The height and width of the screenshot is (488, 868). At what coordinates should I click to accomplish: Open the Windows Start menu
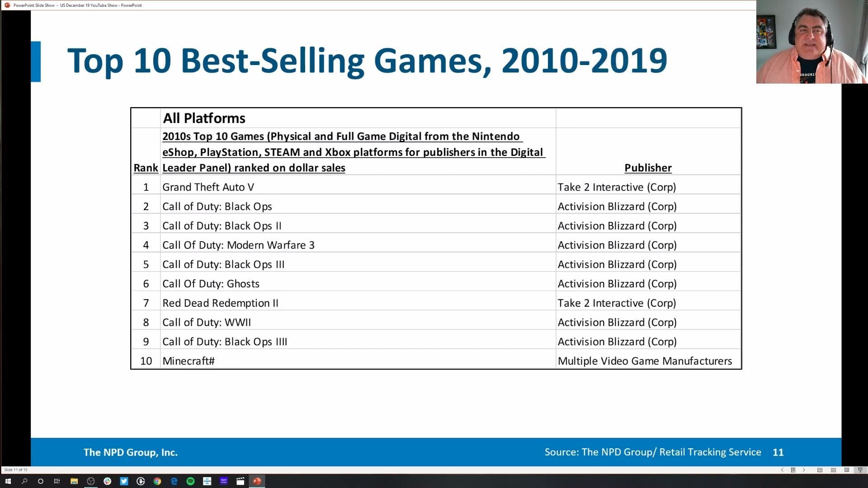[x=8, y=481]
